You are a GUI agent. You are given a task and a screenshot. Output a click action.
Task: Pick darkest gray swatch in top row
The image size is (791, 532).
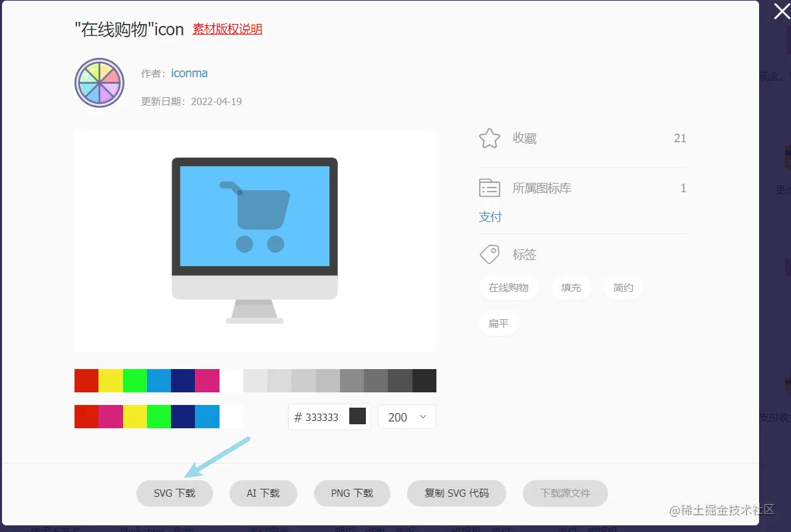click(424, 381)
